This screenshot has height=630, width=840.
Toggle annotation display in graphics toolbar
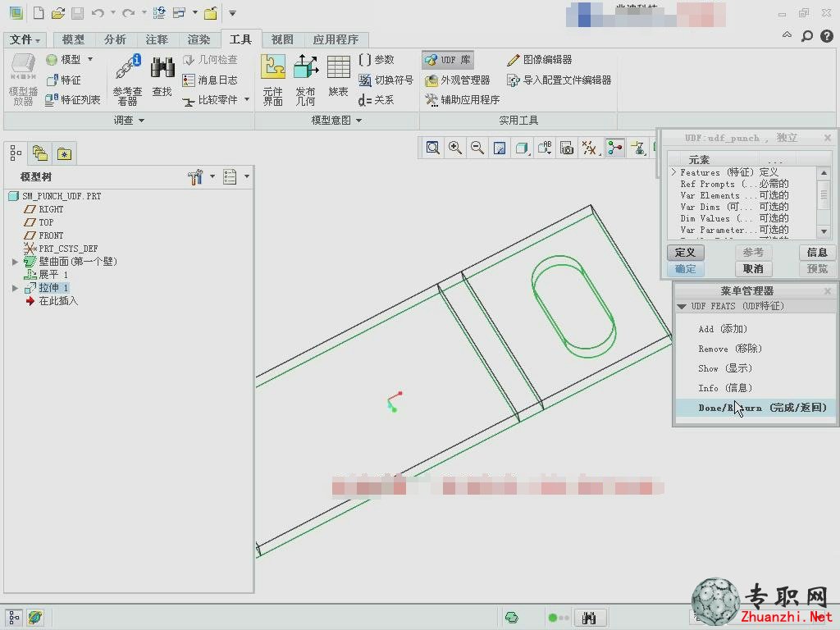point(637,148)
